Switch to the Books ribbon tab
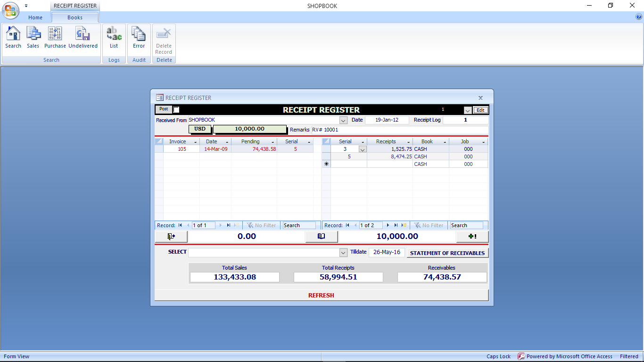The image size is (644, 362). click(75, 17)
